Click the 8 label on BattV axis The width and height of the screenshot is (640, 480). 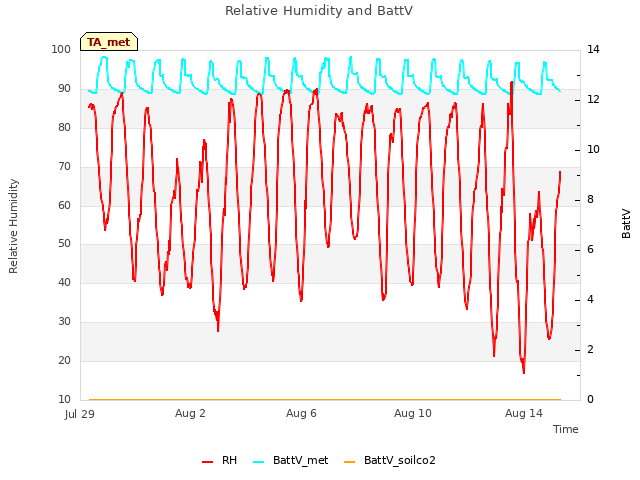coord(590,200)
